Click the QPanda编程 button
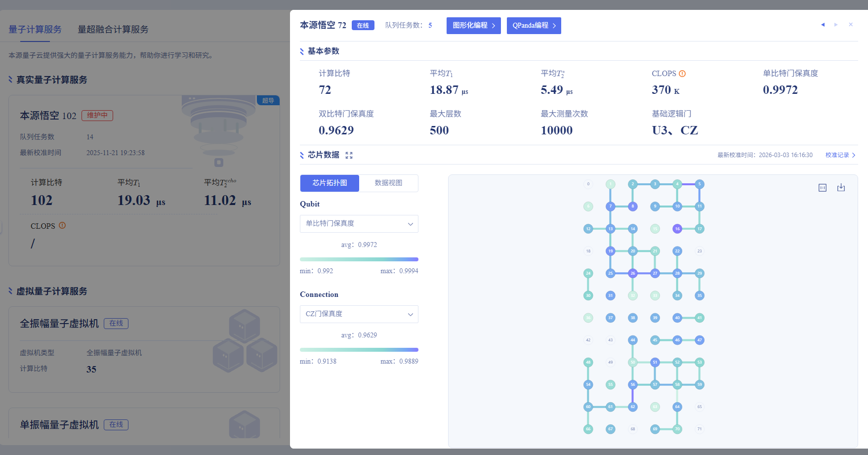 point(534,26)
